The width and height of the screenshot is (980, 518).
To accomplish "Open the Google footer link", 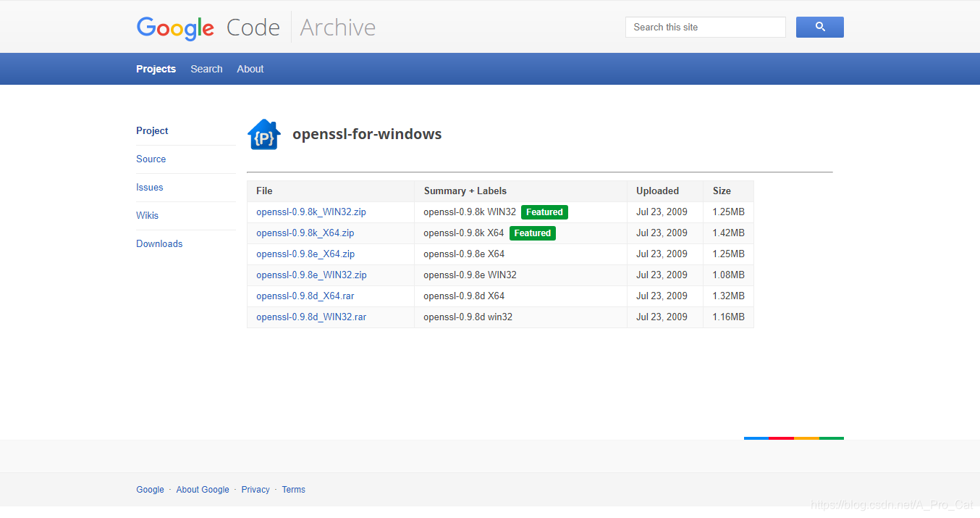I will point(151,490).
